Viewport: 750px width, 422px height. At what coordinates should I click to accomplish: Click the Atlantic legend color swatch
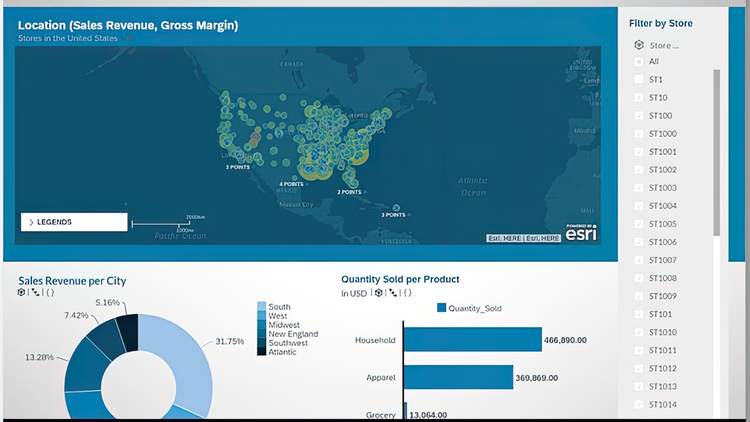[x=261, y=352]
